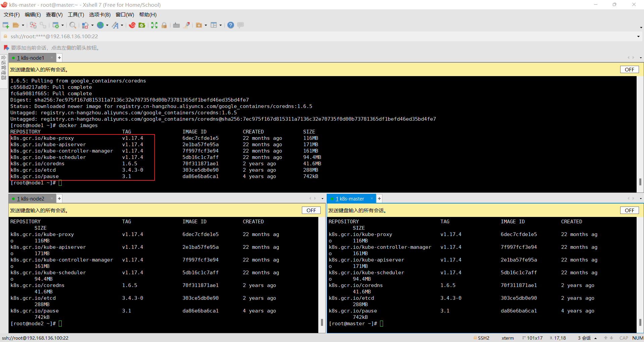This screenshot has height=342, width=644.
Task: Click the globe encoding icon
Action: point(100,25)
